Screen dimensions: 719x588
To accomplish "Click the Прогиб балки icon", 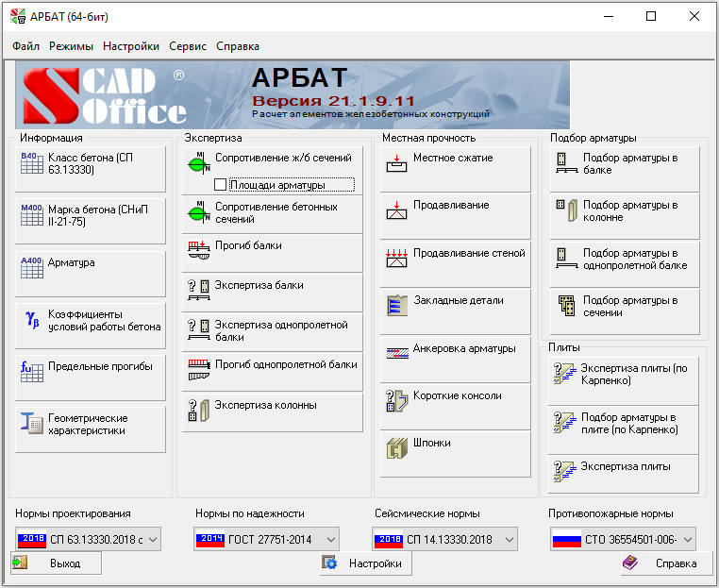I will point(198,249).
